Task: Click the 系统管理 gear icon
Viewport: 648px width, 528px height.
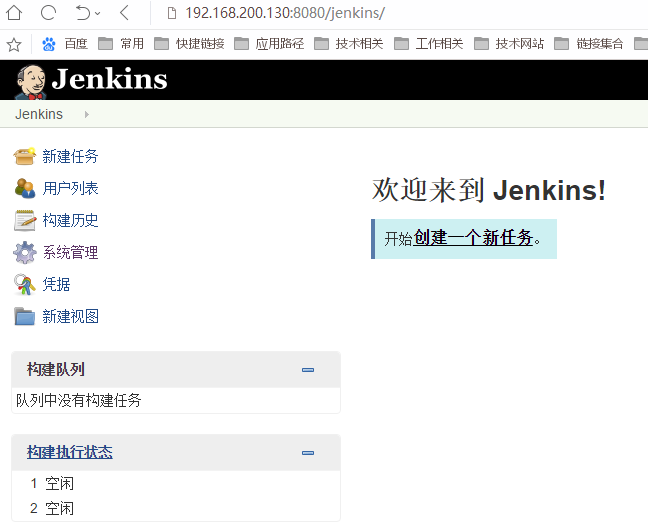Action: point(25,252)
